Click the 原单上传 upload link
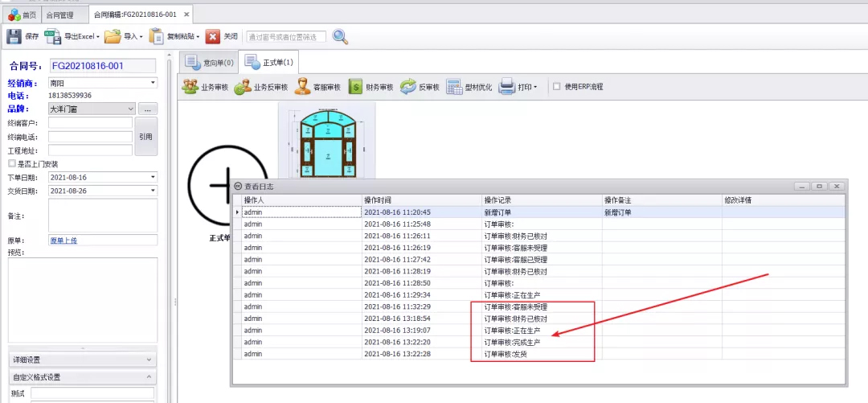The width and height of the screenshot is (868, 403). click(x=64, y=240)
